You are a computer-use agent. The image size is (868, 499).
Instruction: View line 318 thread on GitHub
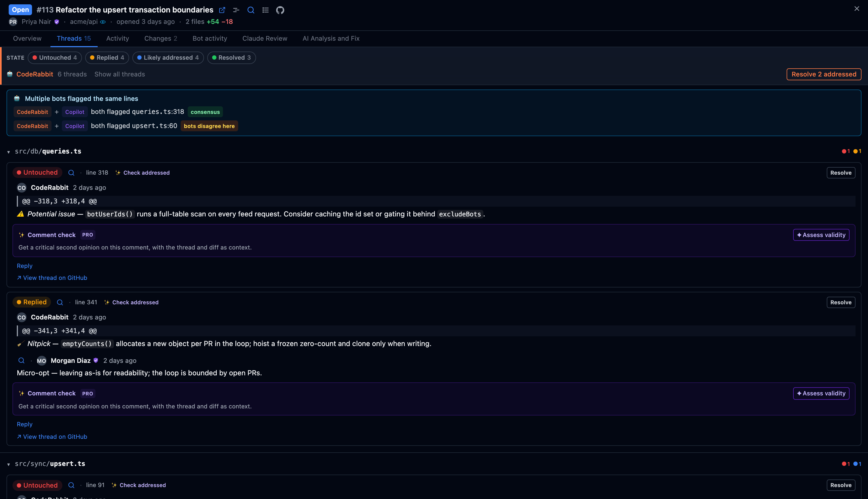click(52, 278)
